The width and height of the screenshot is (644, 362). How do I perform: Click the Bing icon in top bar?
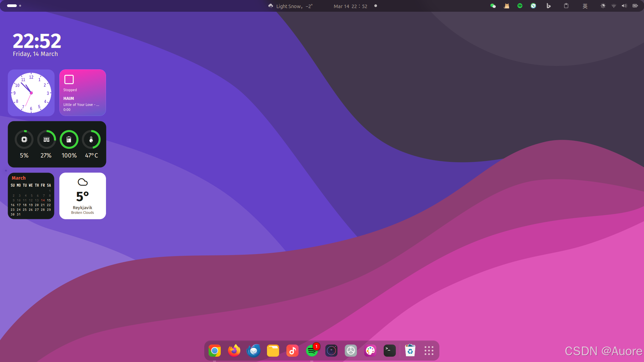click(548, 6)
